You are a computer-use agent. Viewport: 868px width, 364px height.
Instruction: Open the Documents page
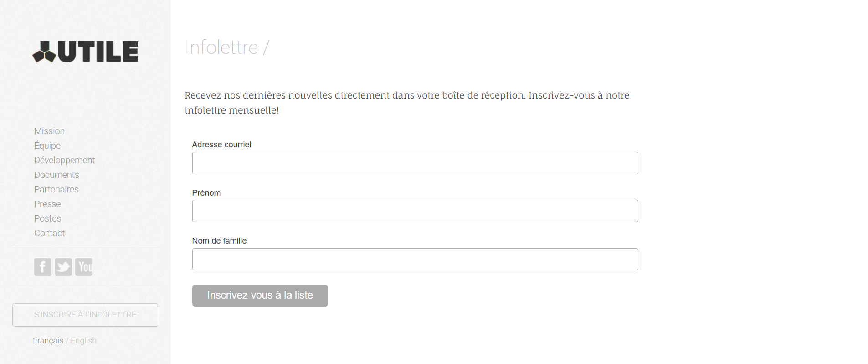(56, 175)
